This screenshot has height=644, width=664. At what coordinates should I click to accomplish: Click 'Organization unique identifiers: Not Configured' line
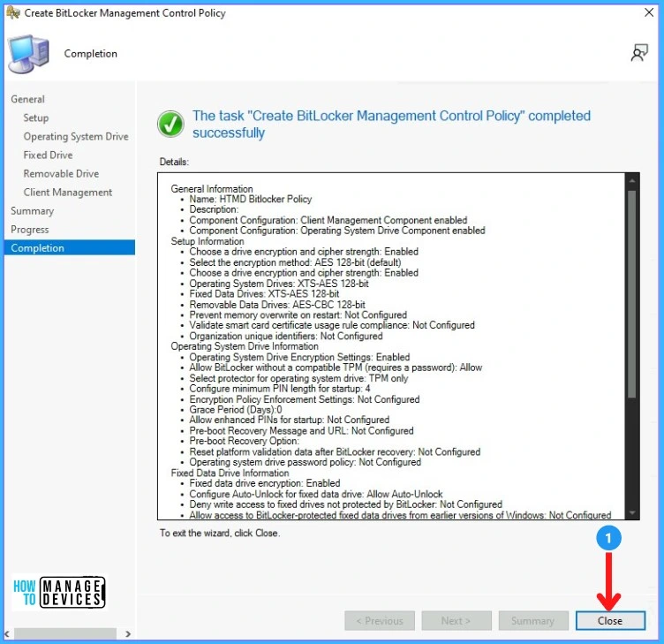tap(286, 336)
